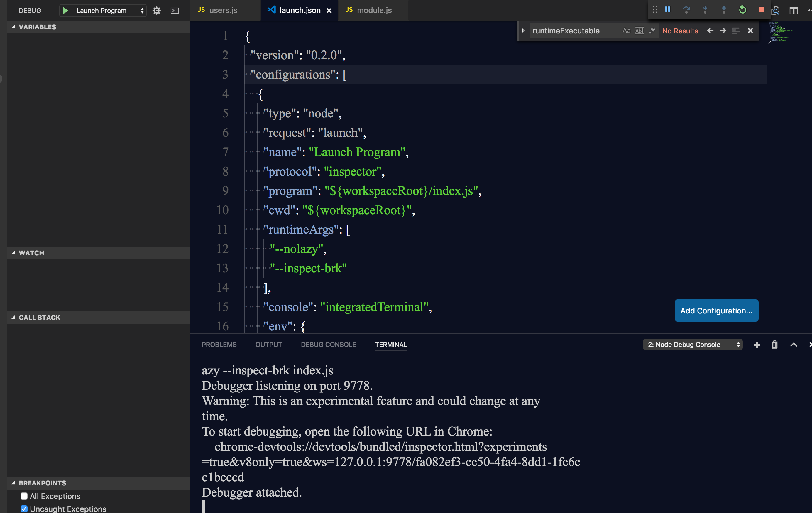
Task: Disable Uncaught Exceptions breakpoint checkbox
Action: coord(24,509)
